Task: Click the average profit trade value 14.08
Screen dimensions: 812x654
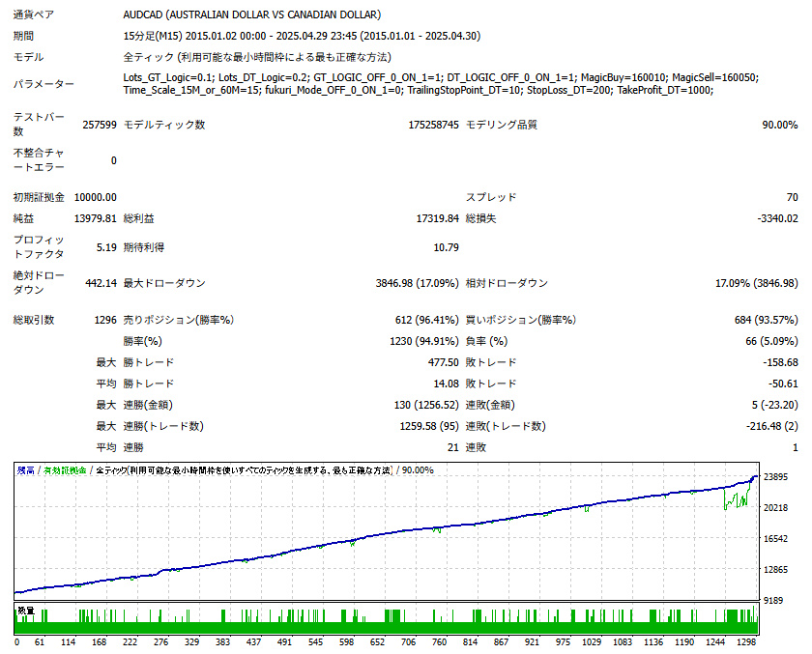Action: click(x=446, y=384)
